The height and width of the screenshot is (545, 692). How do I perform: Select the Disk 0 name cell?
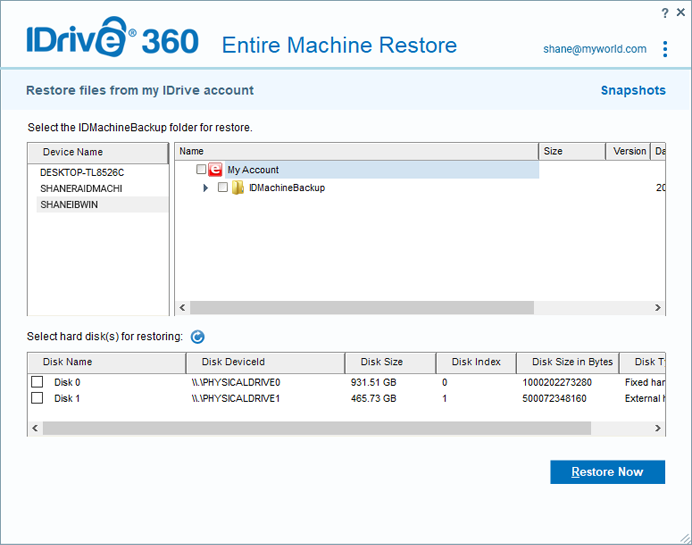[67, 382]
